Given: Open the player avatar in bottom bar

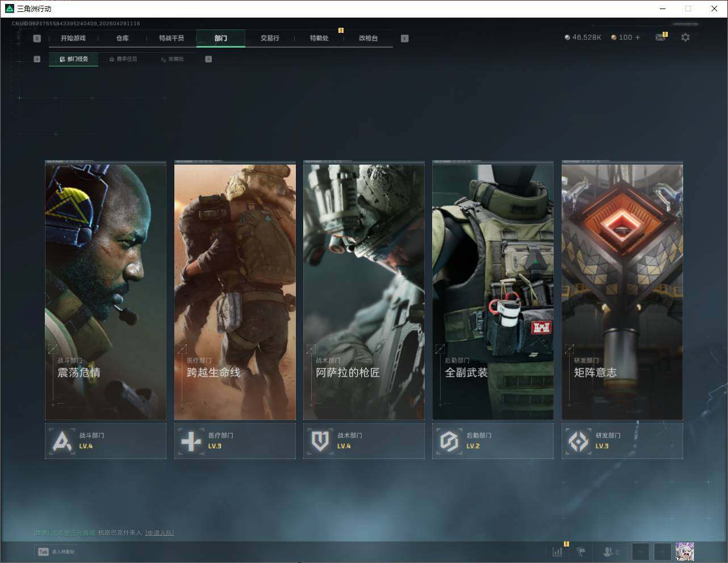Looking at the screenshot, I should pos(685,552).
